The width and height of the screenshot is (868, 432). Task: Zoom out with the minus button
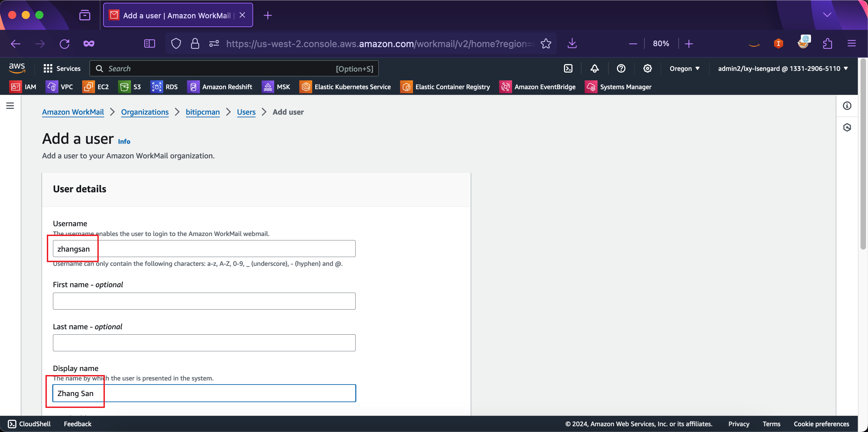(x=633, y=44)
